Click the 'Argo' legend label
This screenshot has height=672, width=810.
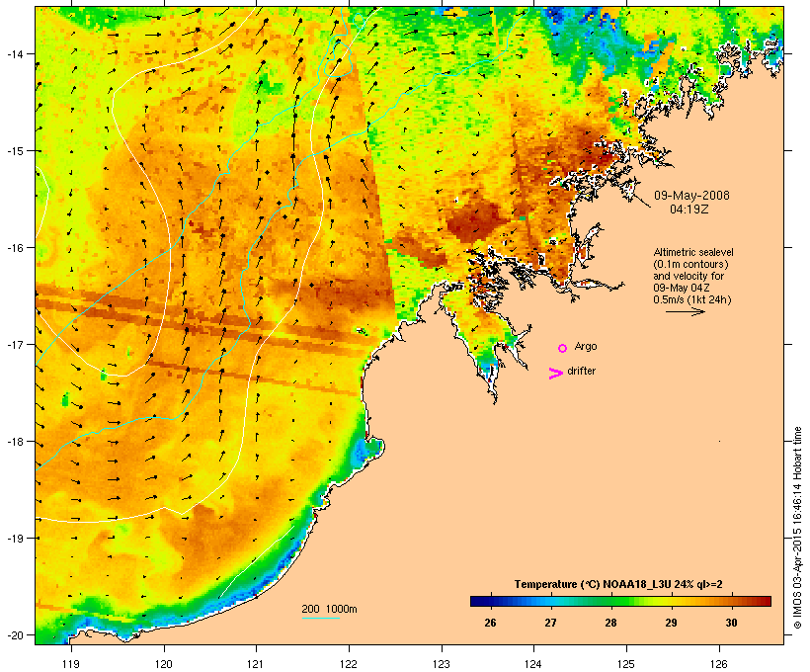(x=586, y=346)
